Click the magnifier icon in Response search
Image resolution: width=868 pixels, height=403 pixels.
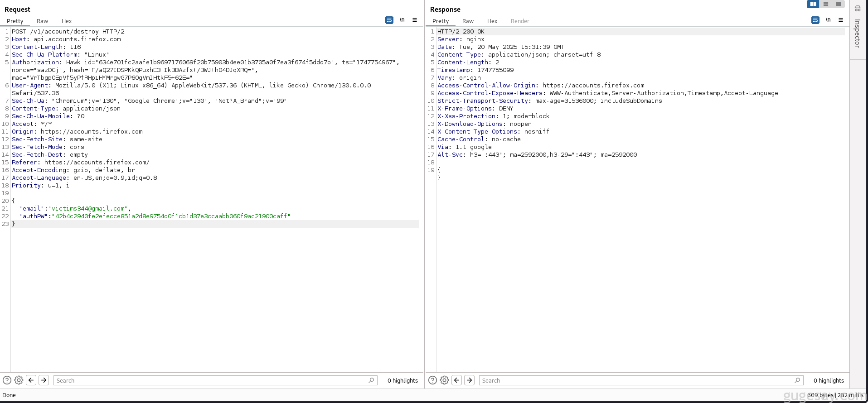pyautogui.click(x=797, y=380)
